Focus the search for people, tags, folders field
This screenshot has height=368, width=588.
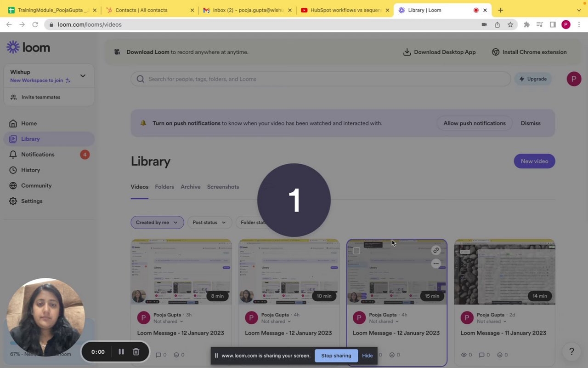321,79
